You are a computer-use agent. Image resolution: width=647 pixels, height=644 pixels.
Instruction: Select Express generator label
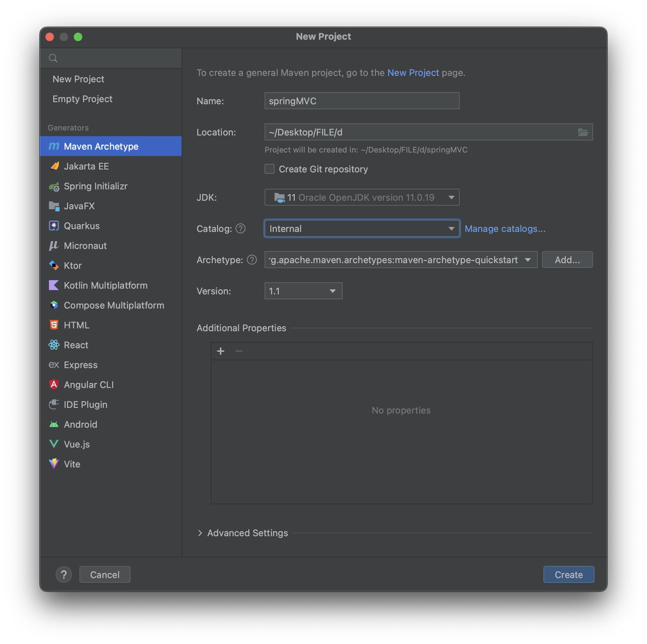pyautogui.click(x=81, y=365)
